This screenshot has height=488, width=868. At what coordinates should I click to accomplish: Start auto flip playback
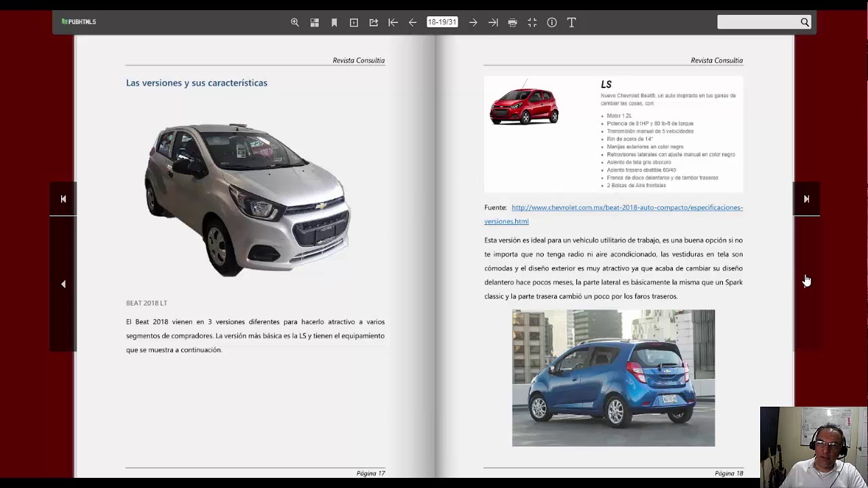pyautogui.click(x=354, y=22)
